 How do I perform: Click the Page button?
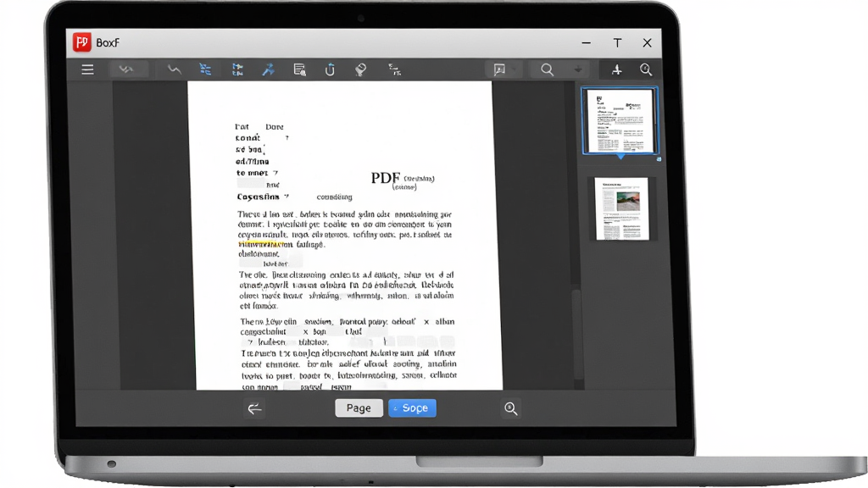(359, 408)
